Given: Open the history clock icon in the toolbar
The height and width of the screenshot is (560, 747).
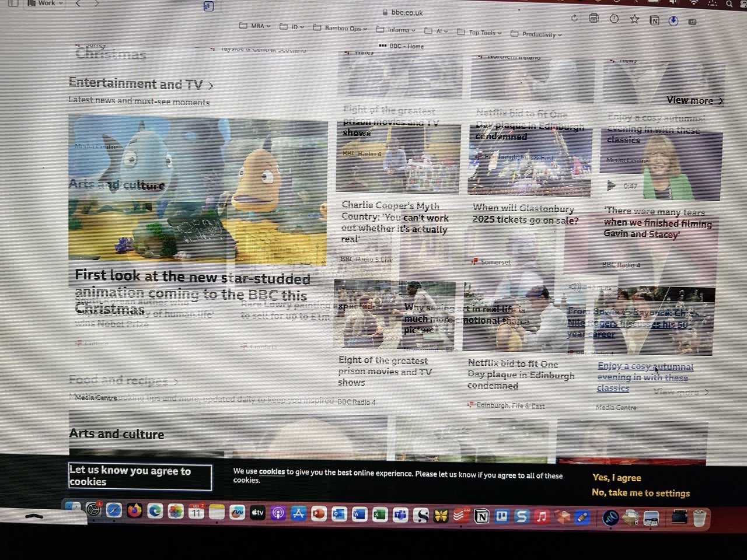Looking at the screenshot, I should 614,19.
